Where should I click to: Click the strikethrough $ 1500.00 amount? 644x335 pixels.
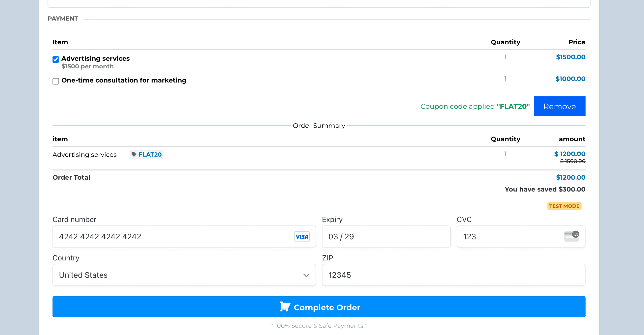pos(572,161)
